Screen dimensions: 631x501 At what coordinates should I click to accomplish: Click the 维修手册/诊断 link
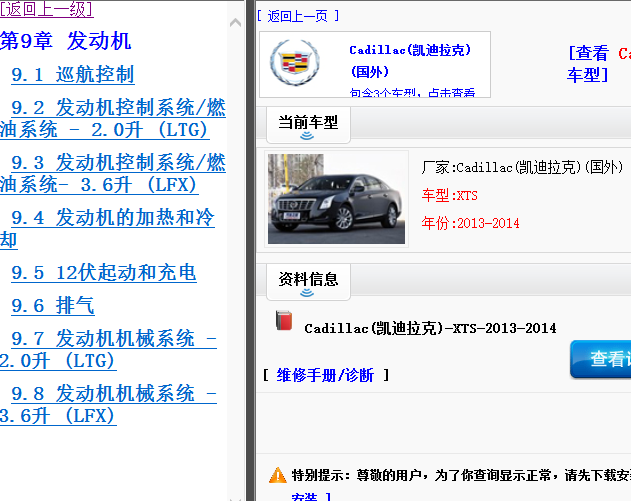[325, 375]
